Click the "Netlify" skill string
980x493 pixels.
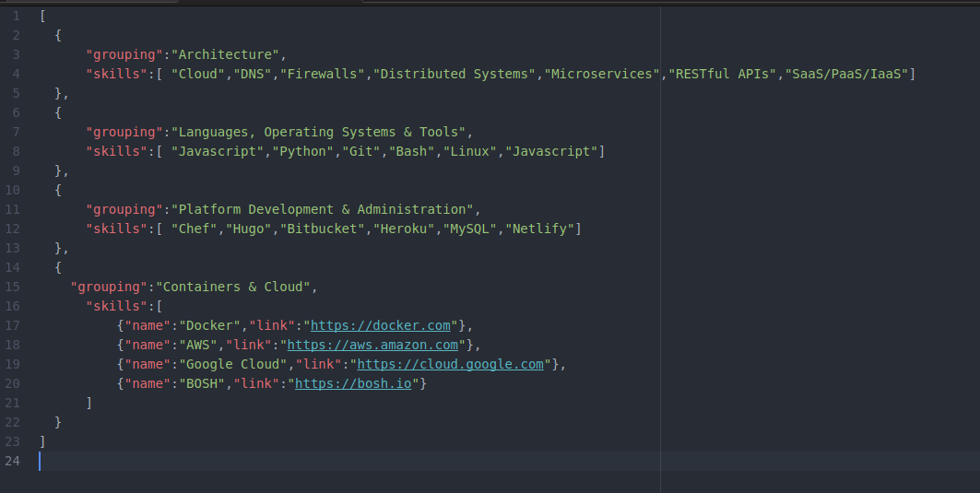tap(539, 229)
